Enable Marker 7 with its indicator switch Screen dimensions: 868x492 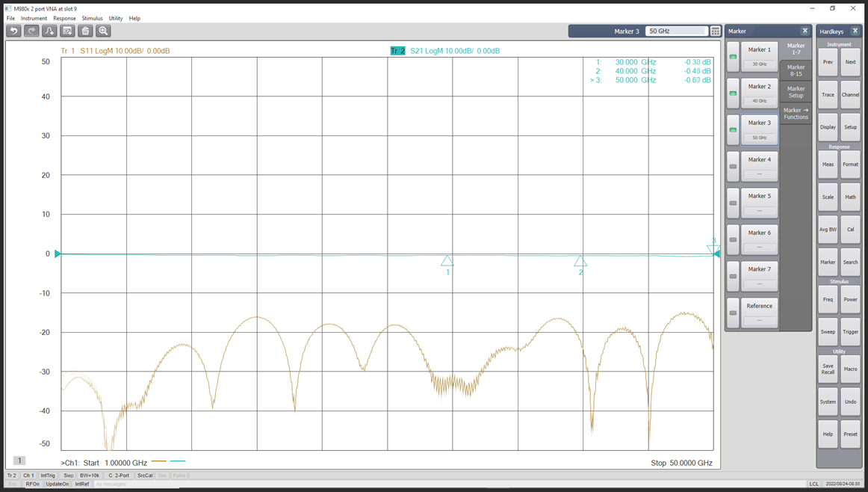pyautogui.click(x=733, y=277)
